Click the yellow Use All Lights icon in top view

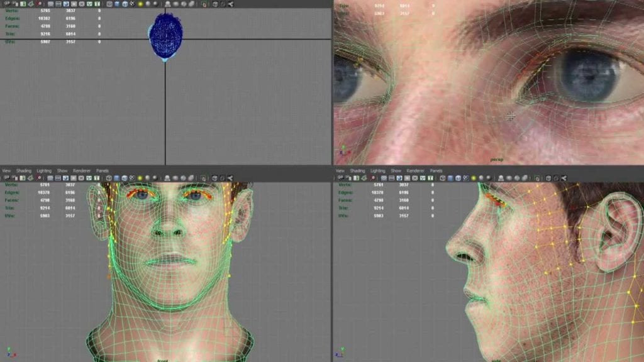pyautogui.click(x=139, y=4)
